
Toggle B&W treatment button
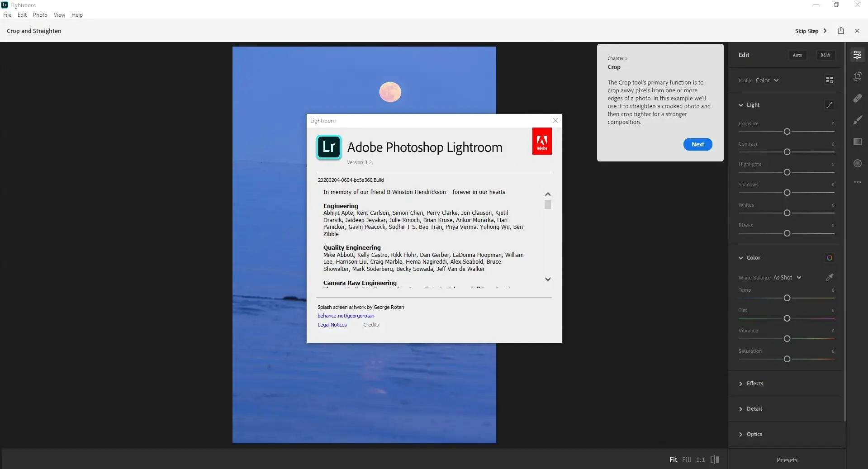[825, 55]
